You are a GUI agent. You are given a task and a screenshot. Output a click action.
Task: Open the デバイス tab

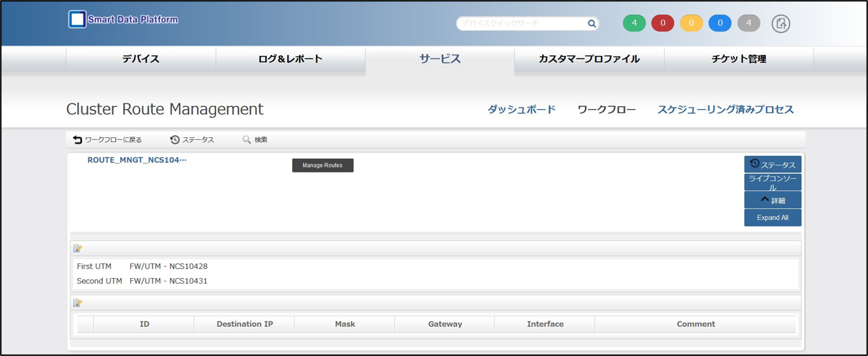[x=141, y=59]
